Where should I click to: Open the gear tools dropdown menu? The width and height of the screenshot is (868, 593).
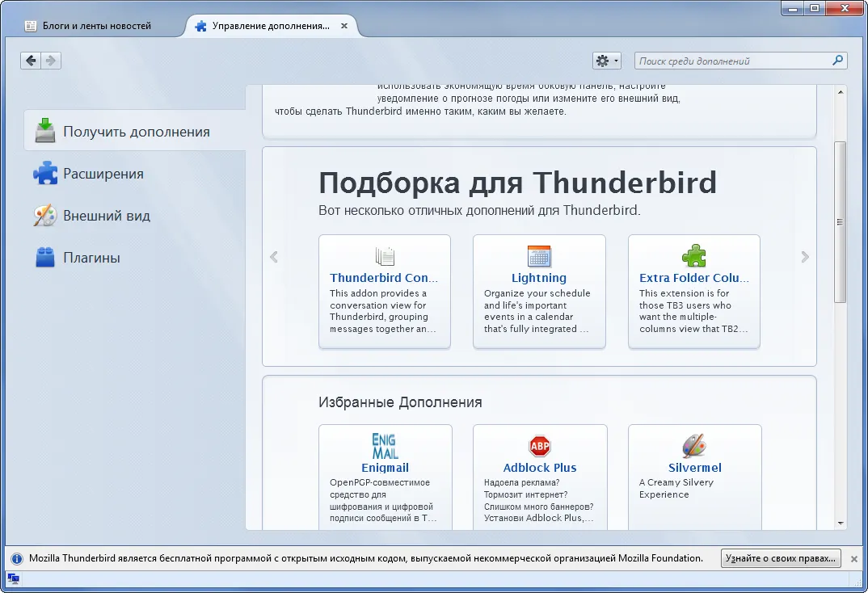coord(607,61)
